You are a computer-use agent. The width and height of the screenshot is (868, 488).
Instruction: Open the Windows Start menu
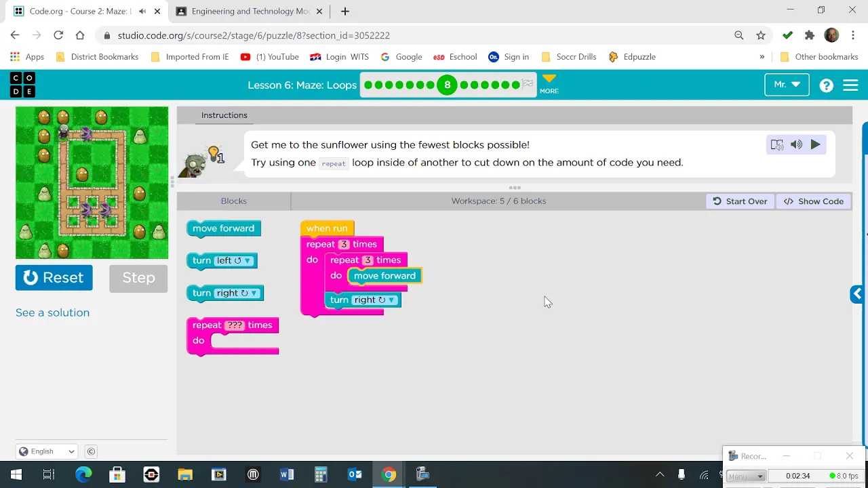[16, 474]
